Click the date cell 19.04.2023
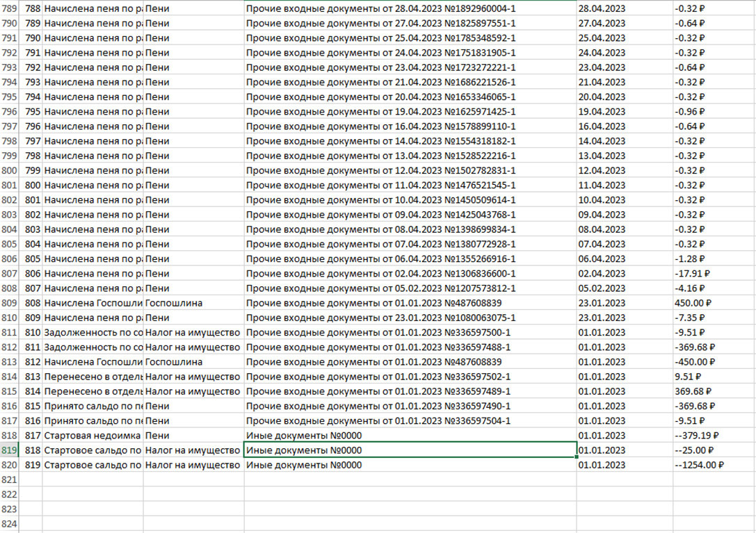Viewport: 756px width, 533px height. (x=602, y=111)
